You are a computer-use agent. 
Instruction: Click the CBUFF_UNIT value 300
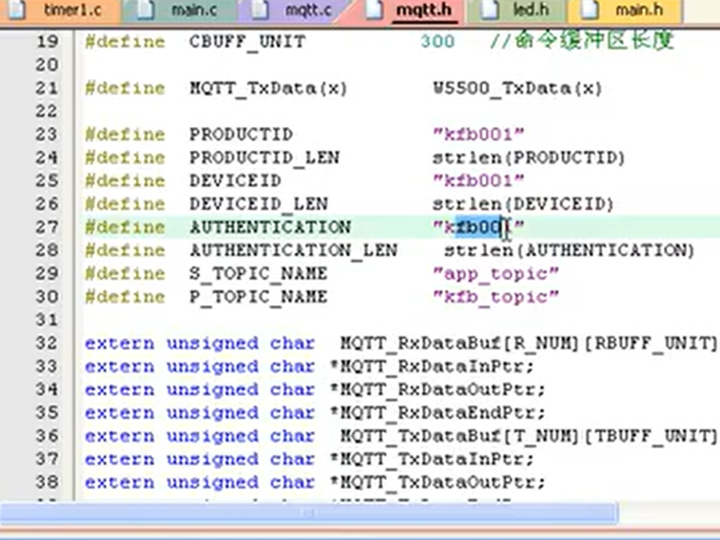point(437,42)
